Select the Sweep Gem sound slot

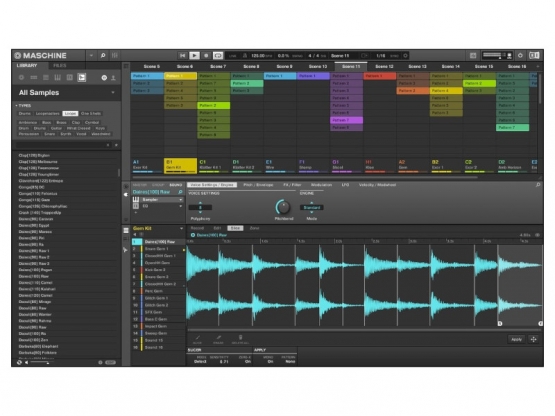pos(158,333)
